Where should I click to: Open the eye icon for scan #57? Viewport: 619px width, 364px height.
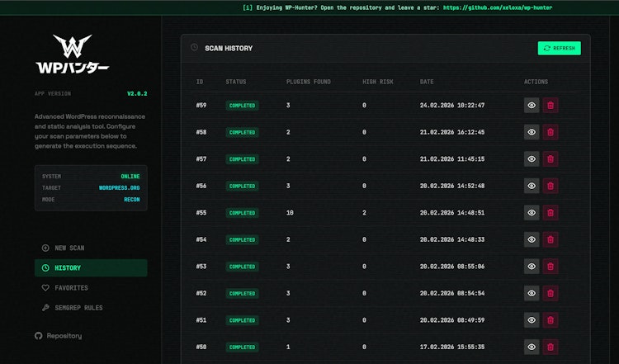(x=532, y=159)
